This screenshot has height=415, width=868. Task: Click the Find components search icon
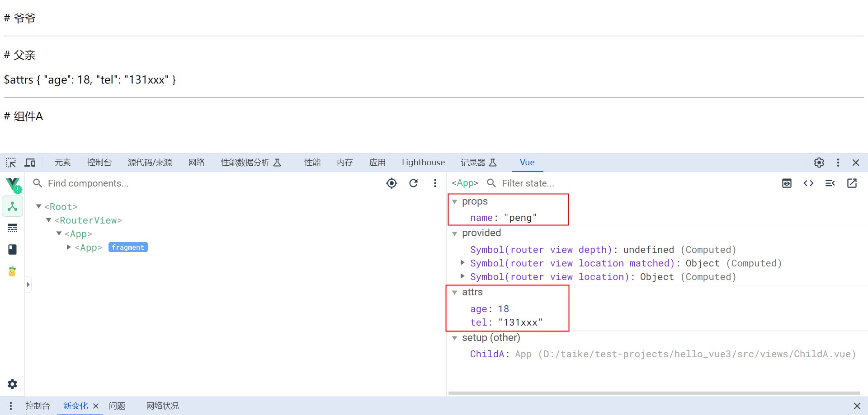(x=38, y=183)
